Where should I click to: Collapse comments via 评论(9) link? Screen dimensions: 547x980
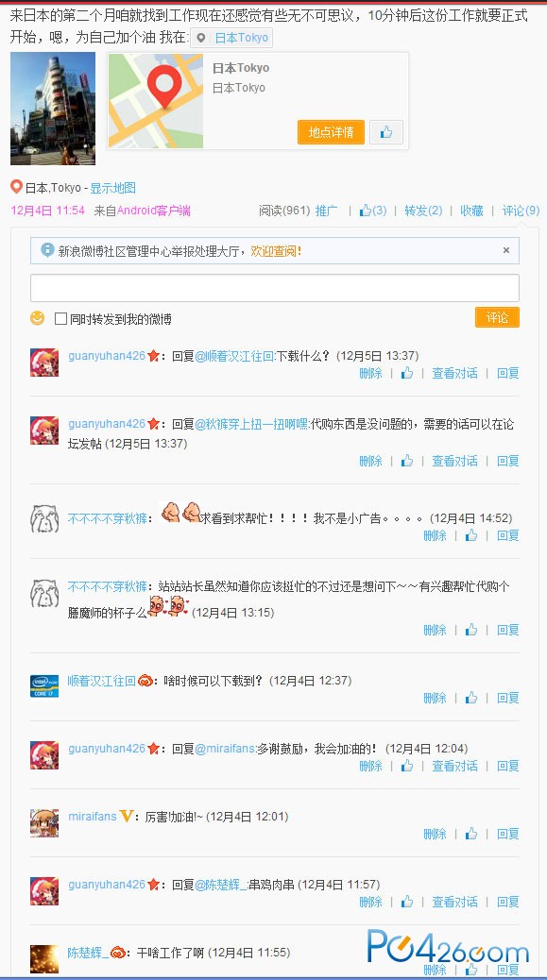pyautogui.click(x=521, y=211)
